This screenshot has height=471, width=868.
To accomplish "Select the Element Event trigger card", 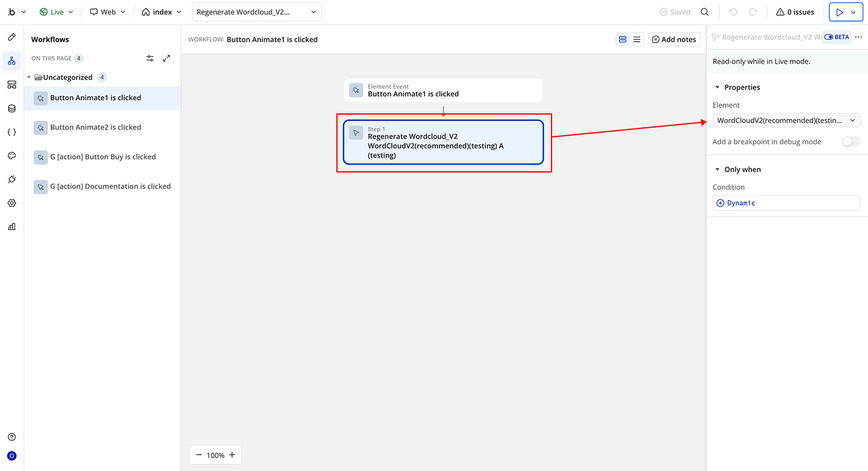I will [444, 90].
